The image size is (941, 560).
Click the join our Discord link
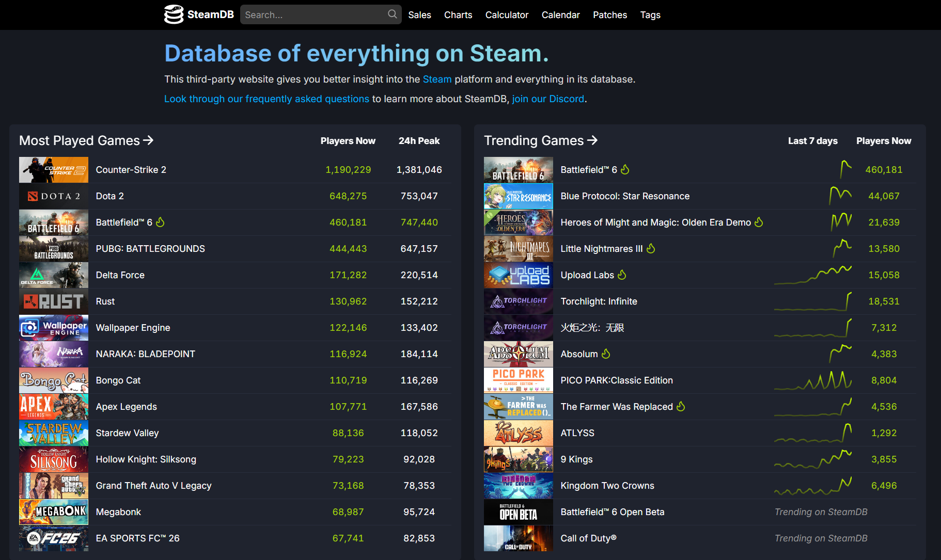(x=548, y=99)
